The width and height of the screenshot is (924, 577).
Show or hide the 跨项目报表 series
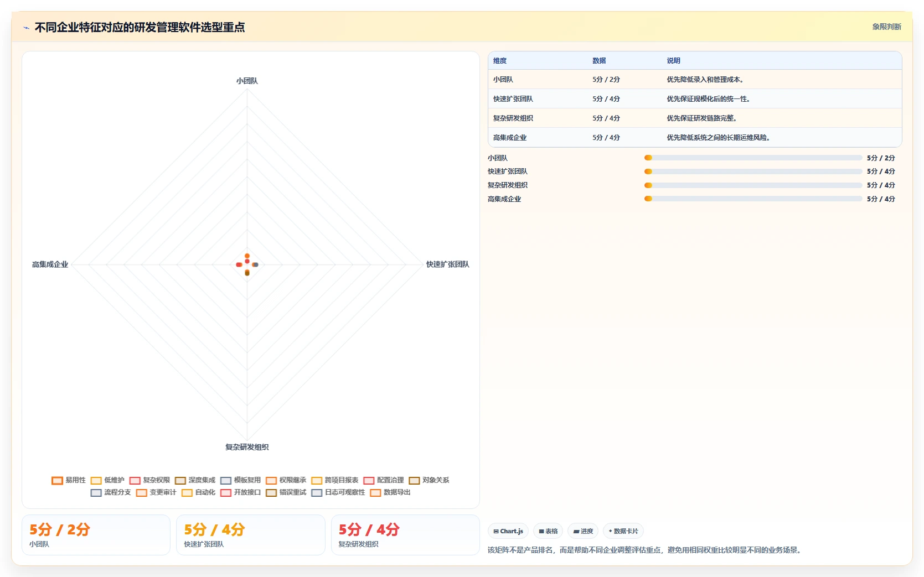(x=334, y=480)
